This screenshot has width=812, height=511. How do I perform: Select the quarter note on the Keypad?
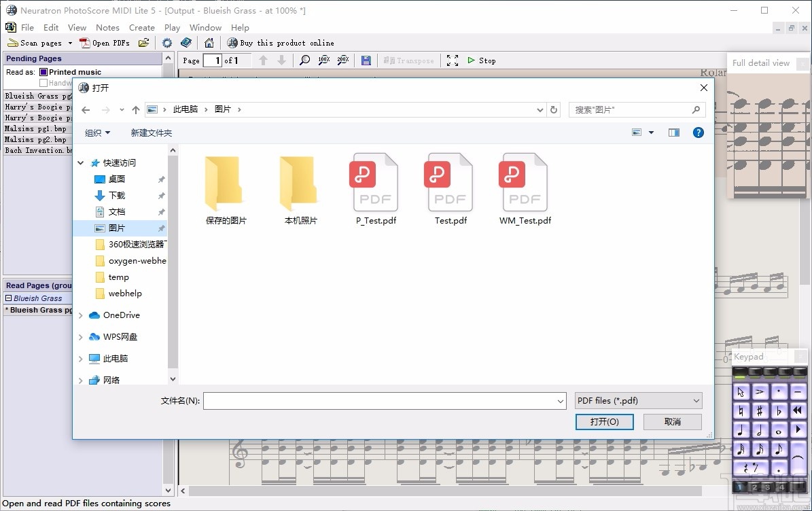pyautogui.click(x=741, y=430)
